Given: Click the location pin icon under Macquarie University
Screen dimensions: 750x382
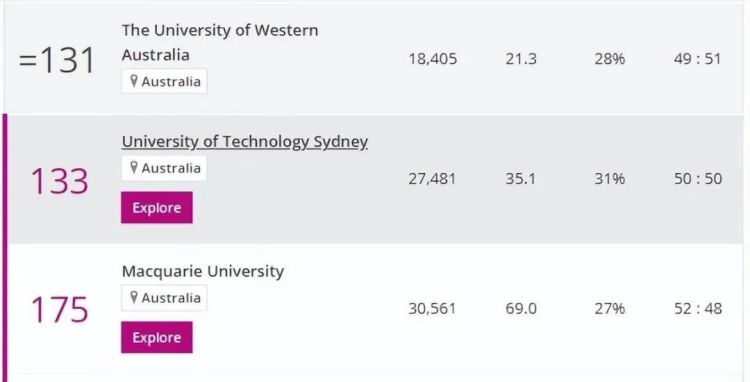Looking at the screenshot, I should [x=134, y=297].
